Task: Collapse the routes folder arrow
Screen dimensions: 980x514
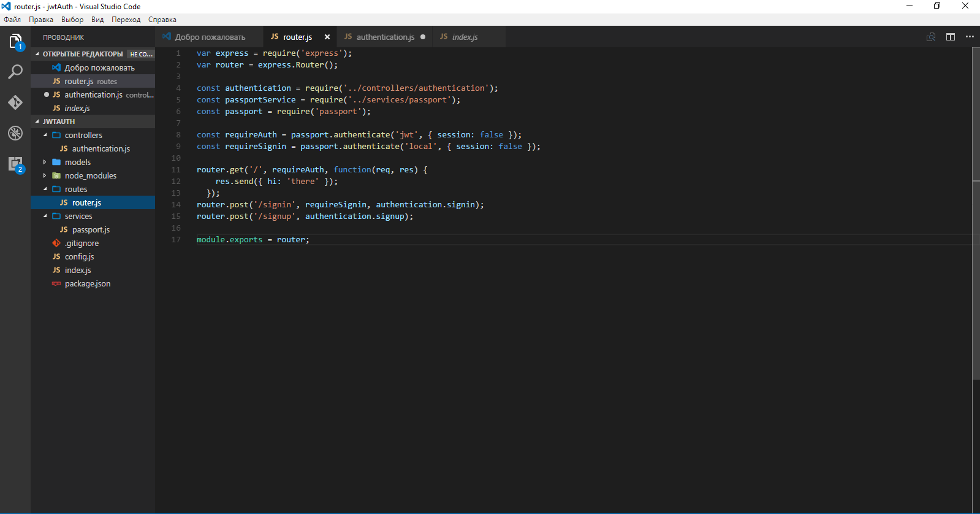Action: [x=45, y=189]
